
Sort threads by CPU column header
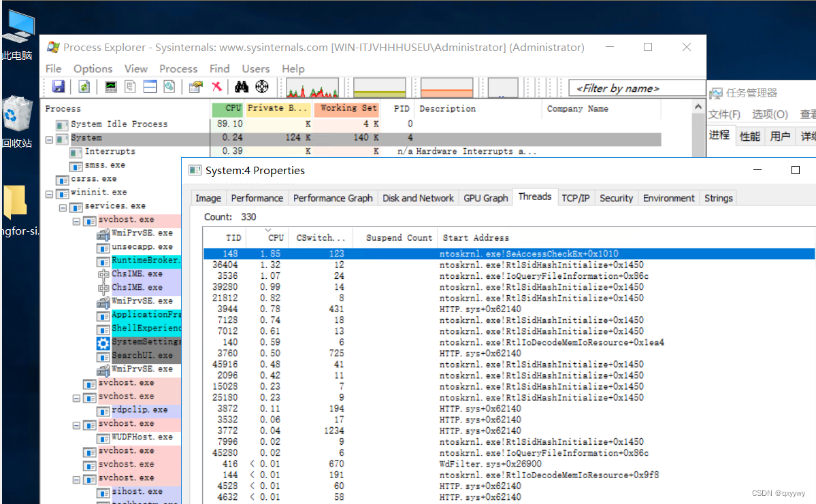tap(267, 237)
